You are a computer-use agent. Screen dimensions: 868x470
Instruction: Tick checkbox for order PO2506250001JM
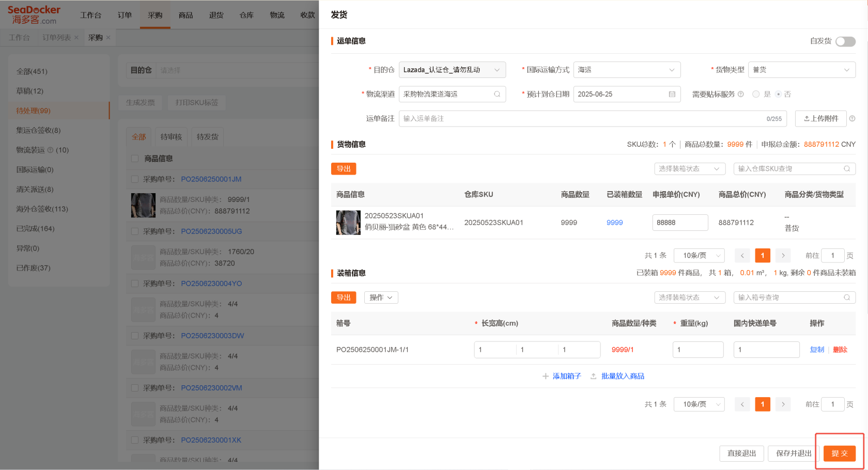135,179
